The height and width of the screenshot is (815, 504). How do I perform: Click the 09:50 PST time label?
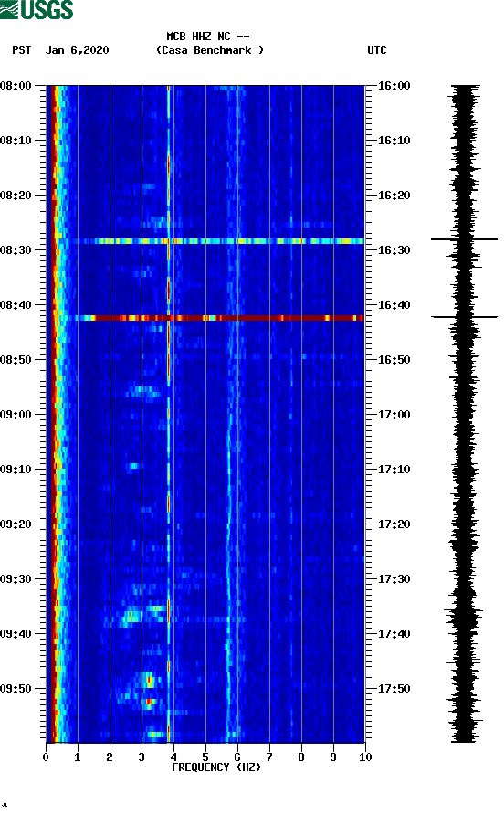(x=16, y=689)
